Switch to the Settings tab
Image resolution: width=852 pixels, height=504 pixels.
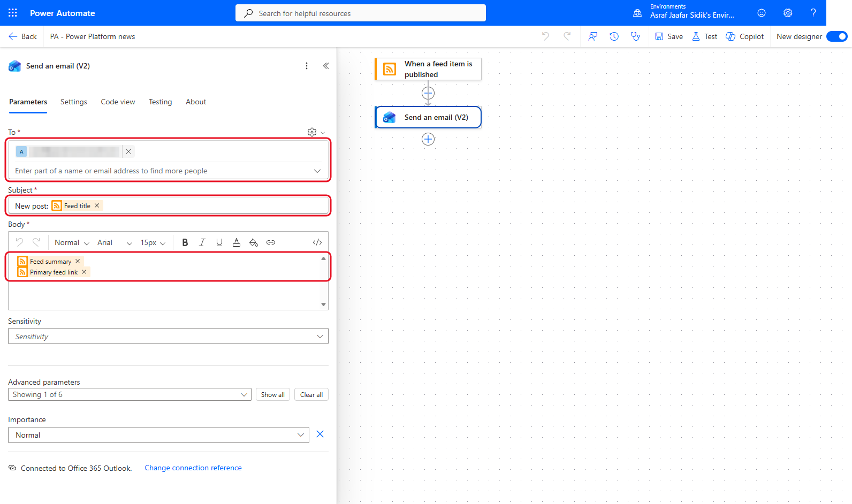pyautogui.click(x=74, y=102)
